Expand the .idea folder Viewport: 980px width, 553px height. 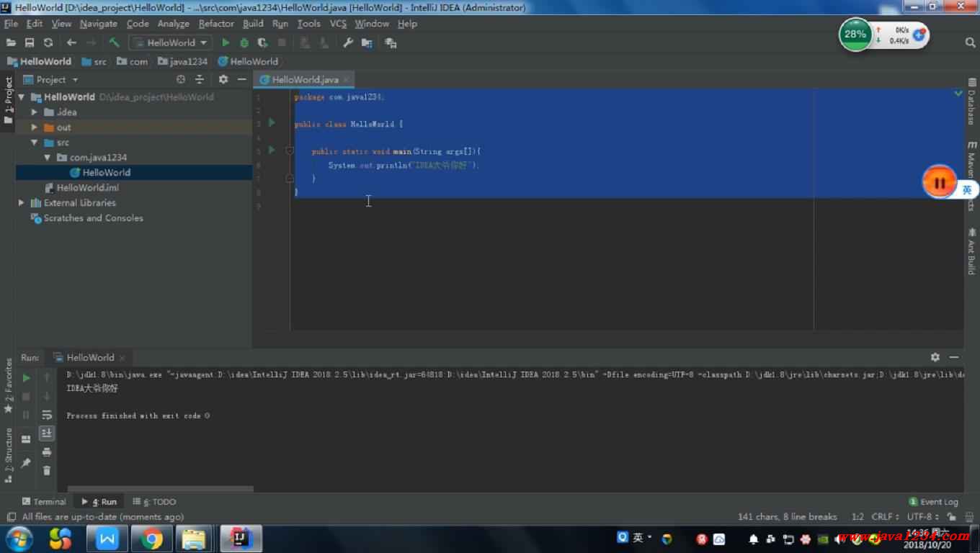click(34, 112)
